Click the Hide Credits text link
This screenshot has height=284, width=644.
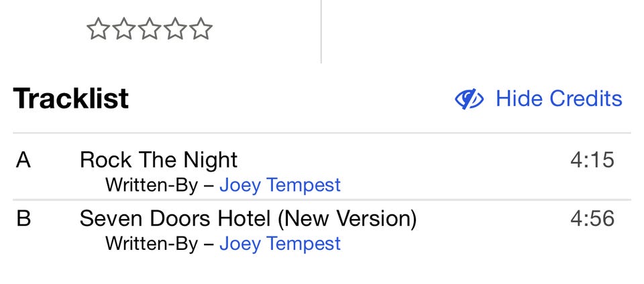tap(558, 99)
